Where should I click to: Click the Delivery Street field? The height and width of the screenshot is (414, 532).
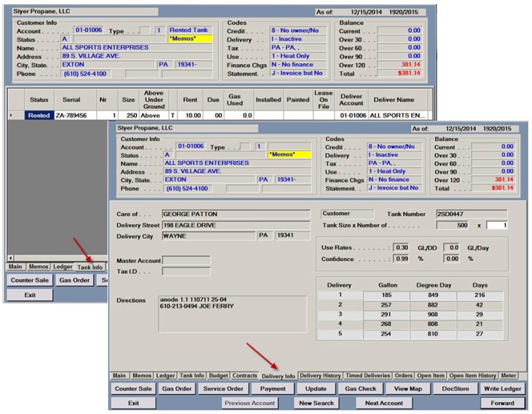point(236,225)
